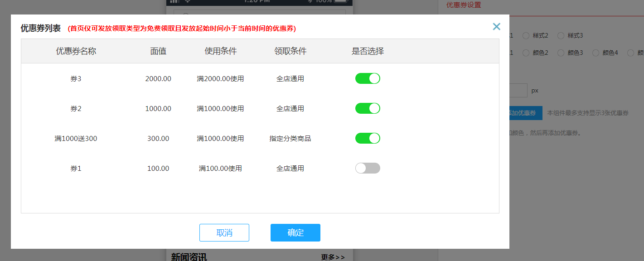Toggle off the 满1000送300 coupon switch
Image resolution: width=644 pixels, height=261 pixels.
pyautogui.click(x=367, y=138)
